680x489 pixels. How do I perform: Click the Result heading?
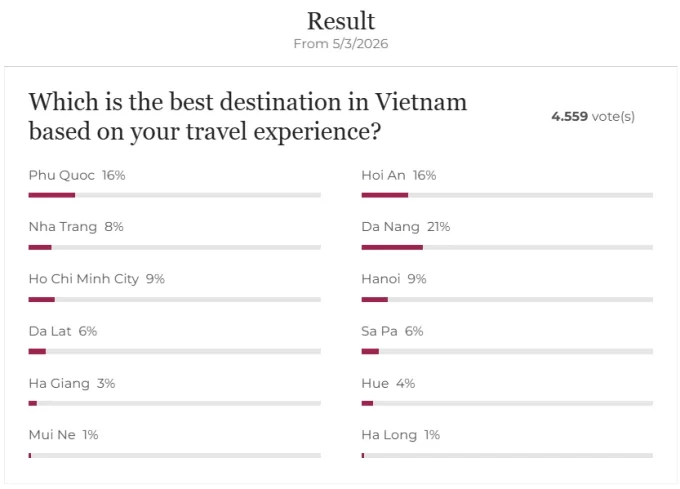tap(340, 21)
